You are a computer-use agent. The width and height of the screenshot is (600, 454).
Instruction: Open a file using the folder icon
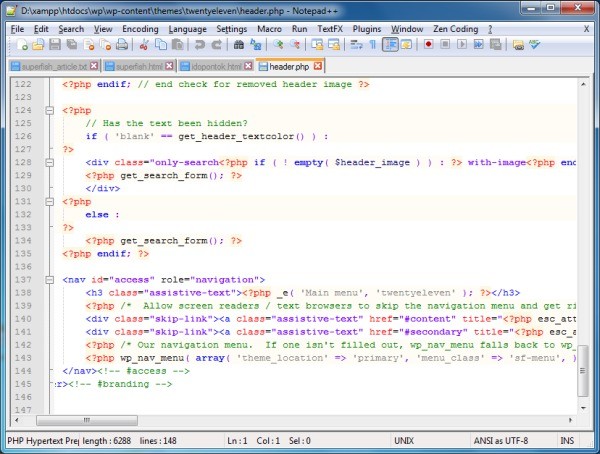point(38,45)
